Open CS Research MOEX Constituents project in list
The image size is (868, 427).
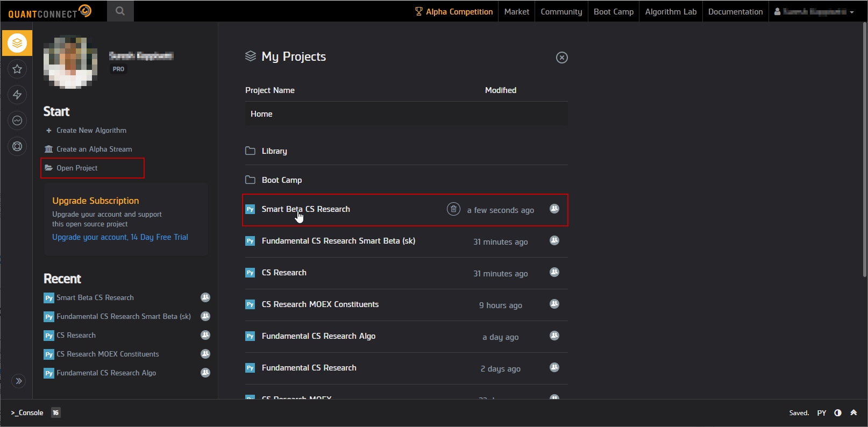coord(320,304)
